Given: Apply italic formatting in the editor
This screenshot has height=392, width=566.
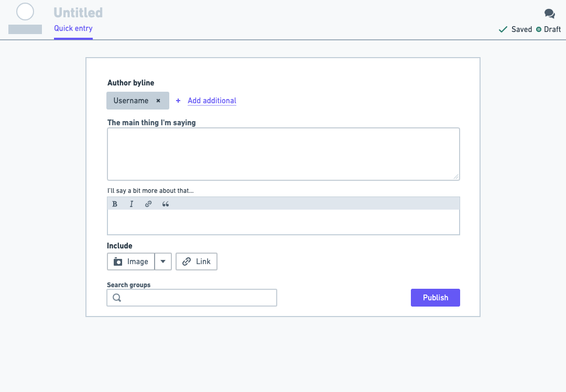Looking at the screenshot, I should (x=131, y=204).
